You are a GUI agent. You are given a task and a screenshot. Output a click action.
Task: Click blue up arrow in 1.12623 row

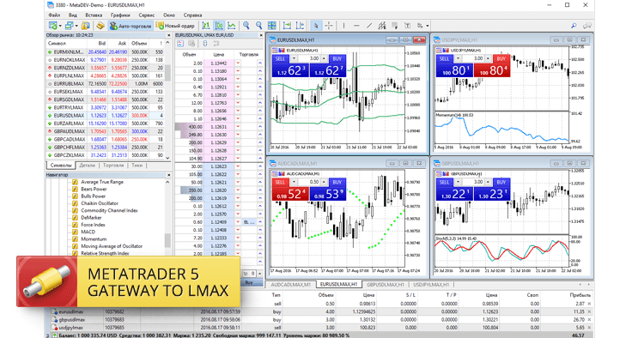click(x=260, y=166)
